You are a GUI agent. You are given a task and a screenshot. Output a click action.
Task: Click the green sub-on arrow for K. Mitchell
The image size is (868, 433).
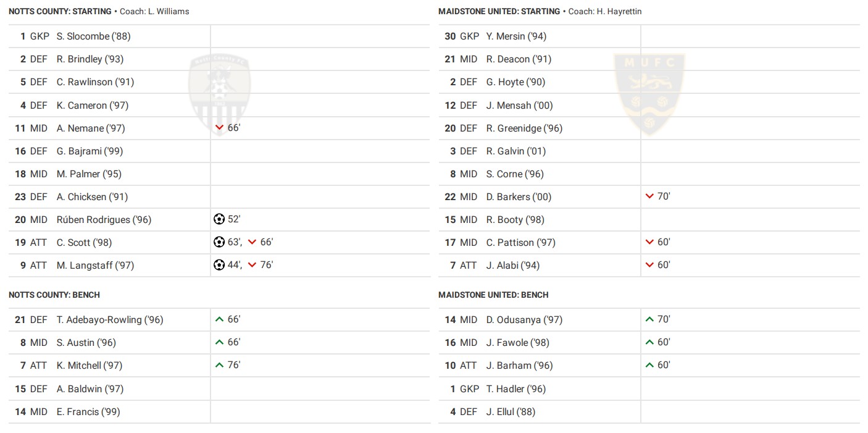tap(219, 365)
